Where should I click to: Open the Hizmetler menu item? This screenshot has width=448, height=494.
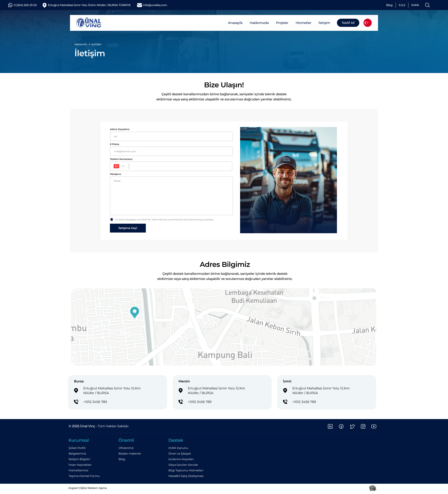303,23
